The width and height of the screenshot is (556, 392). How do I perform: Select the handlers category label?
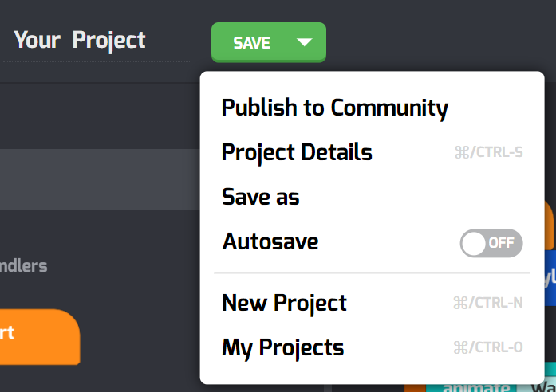(x=23, y=266)
